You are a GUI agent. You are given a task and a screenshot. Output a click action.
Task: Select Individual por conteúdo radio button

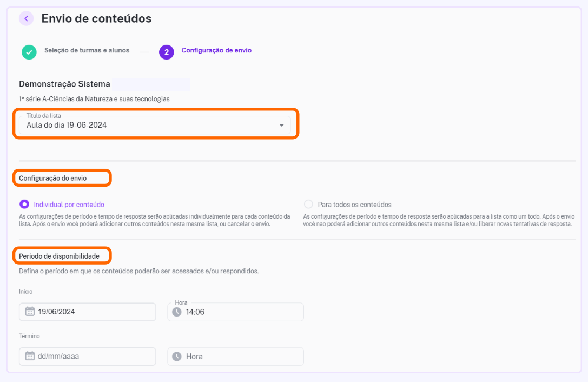click(24, 204)
